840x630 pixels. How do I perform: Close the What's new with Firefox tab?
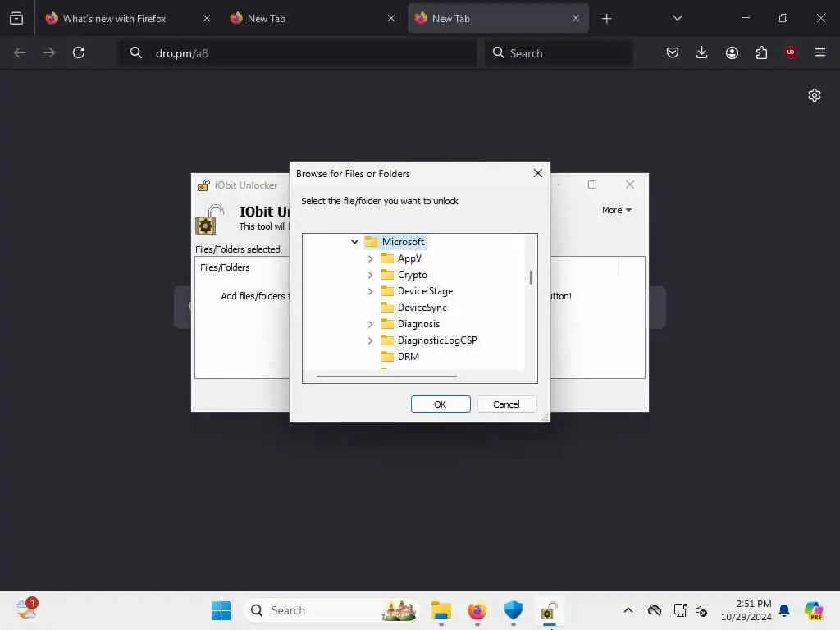point(207,18)
